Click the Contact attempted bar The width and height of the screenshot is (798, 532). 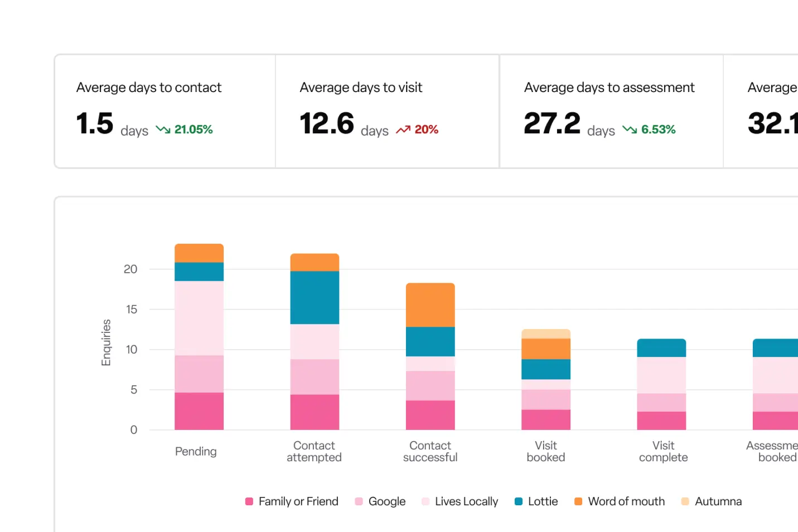coord(314,340)
